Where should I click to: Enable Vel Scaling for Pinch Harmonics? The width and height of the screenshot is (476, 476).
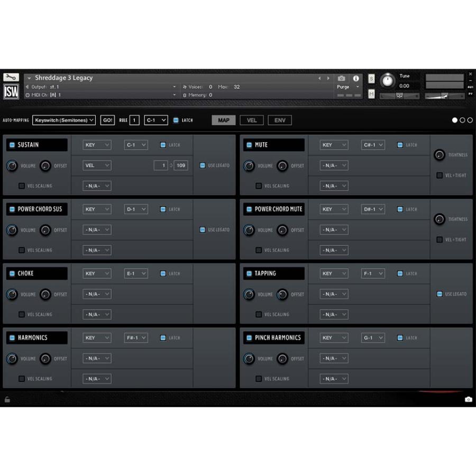click(x=259, y=379)
